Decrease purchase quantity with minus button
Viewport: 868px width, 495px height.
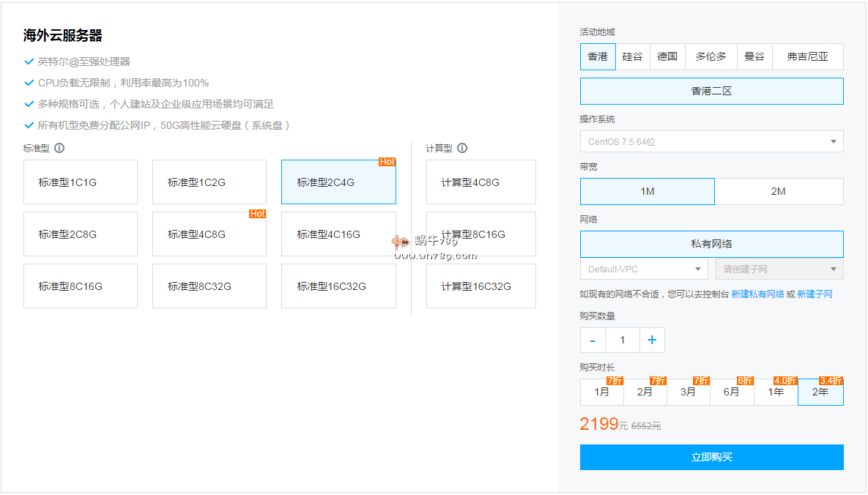coord(593,340)
